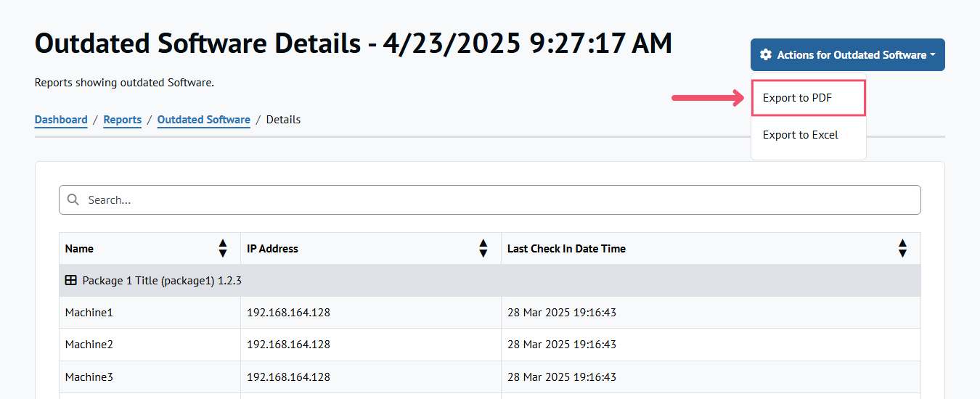This screenshot has height=399, width=980.
Task: Click IP address in Machine3 row
Action: [x=288, y=377]
